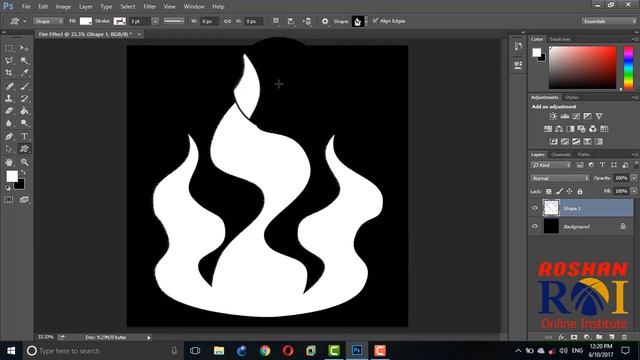Switch to the Swatches tab
The width and height of the screenshot is (640, 360).
point(560,39)
